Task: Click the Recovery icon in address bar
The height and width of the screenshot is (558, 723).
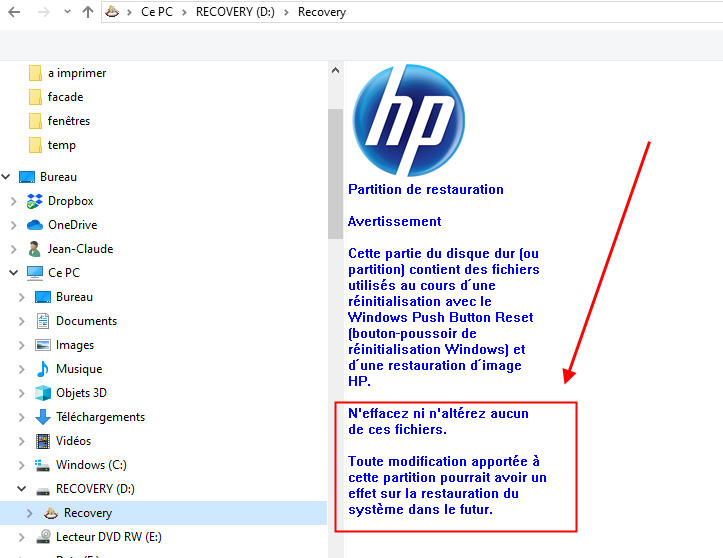Action: pyautogui.click(x=112, y=12)
